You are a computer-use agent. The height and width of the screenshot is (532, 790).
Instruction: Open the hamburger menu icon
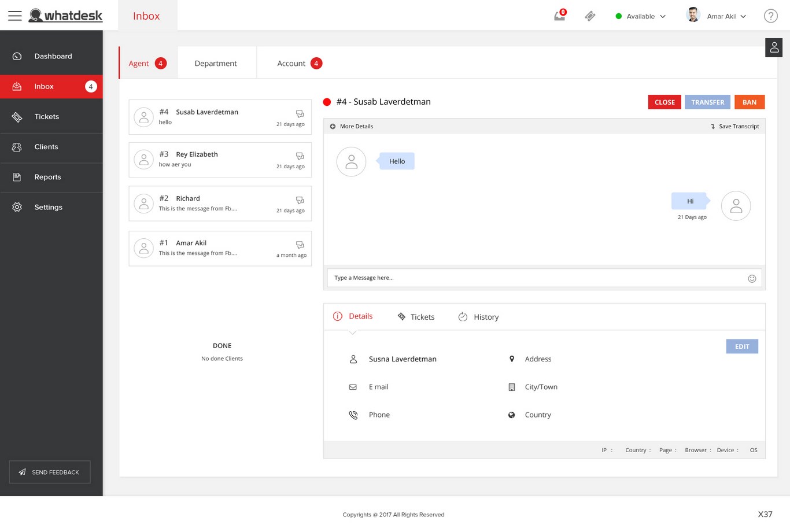[x=15, y=16]
